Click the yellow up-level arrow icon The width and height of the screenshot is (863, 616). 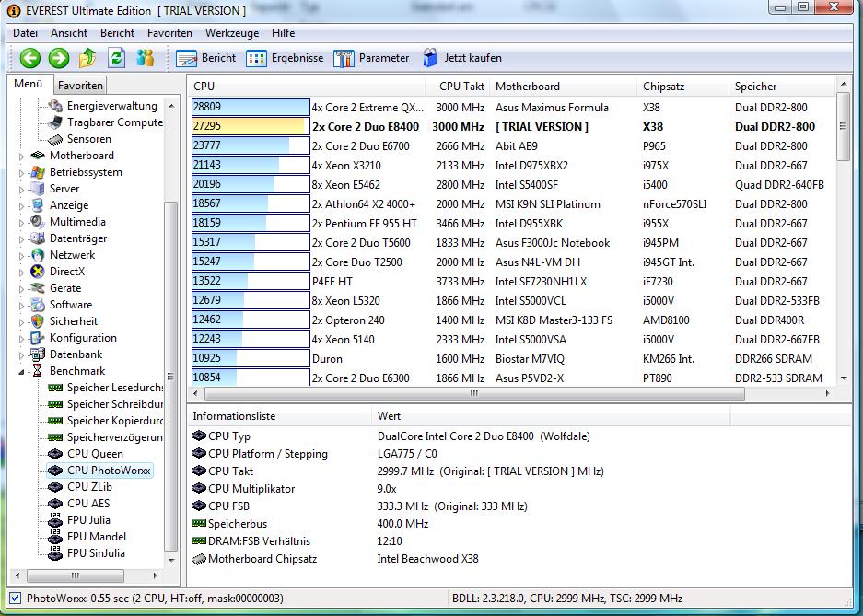(87, 58)
